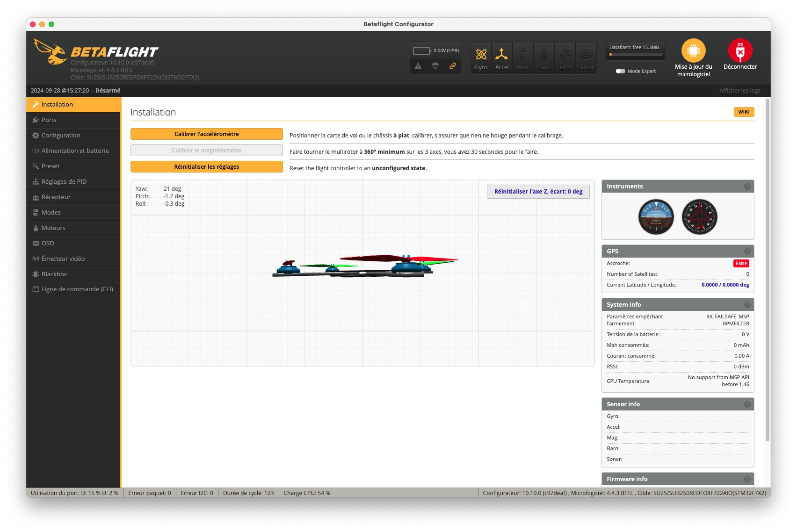Open the WIKI link
The width and height of the screenshot is (797, 532).
tap(744, 112)
